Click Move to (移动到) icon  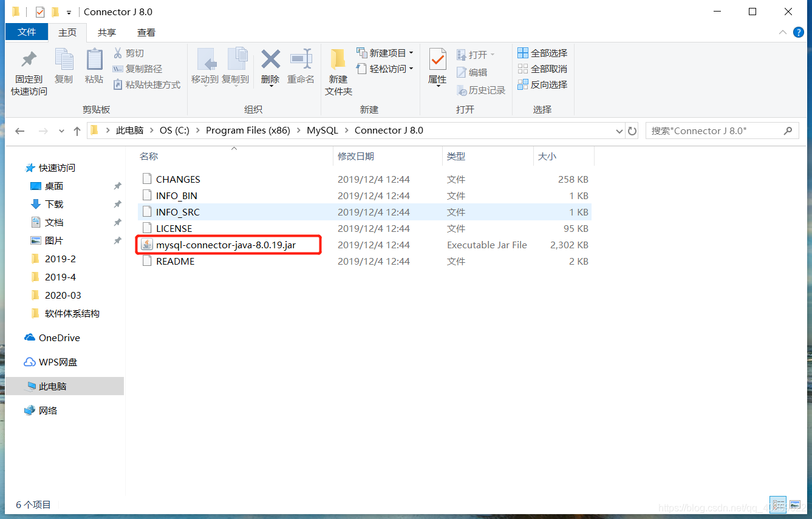[x=205, y=59]
